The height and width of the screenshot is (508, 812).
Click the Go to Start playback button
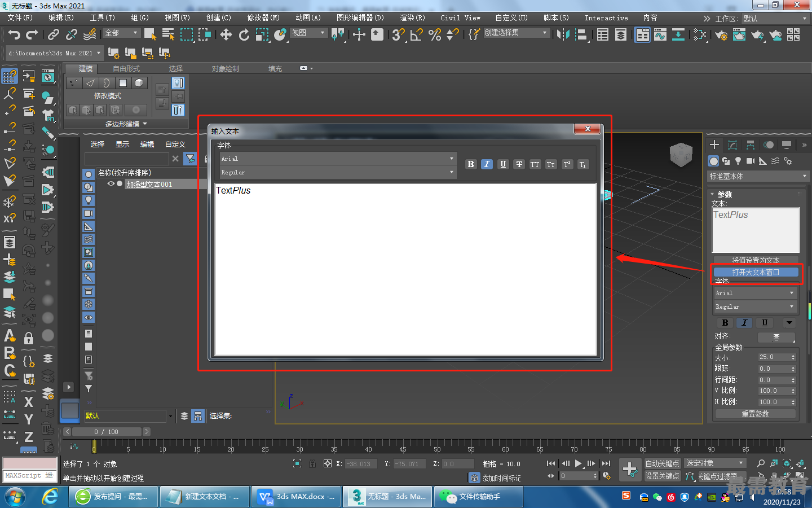(x=551, y=463)
